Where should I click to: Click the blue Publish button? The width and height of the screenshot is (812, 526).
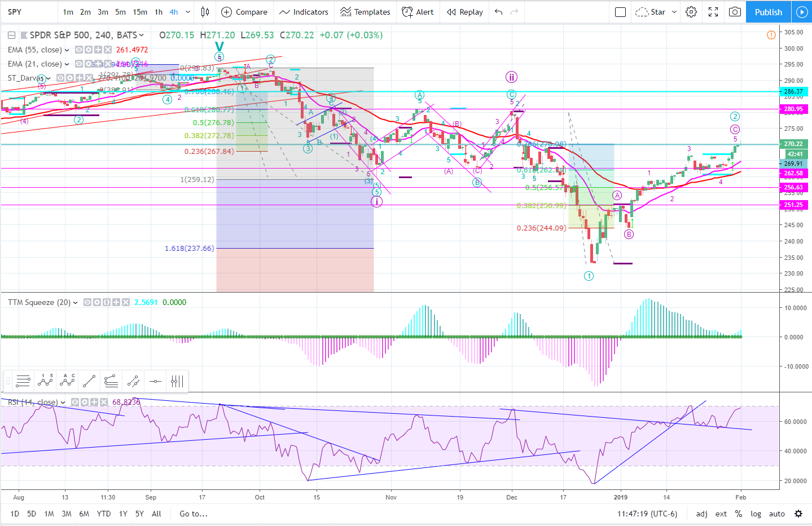click(769, 12)
